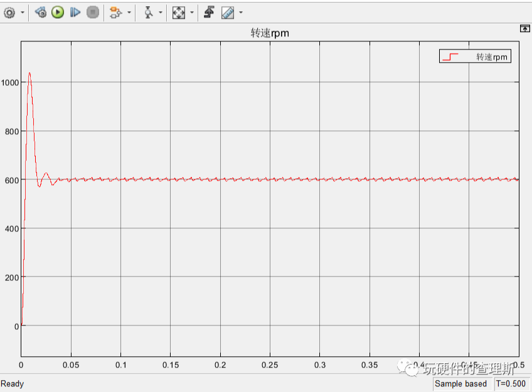Image resolution: width=532 pixels, height=392 pixels.
Task: Click the Step Forward button
Action: (x=75, y=13)
